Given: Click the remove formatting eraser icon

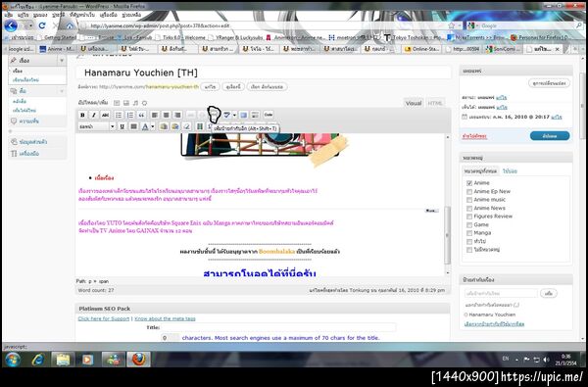Looking at the screenshot, I should click(x=187, y=126).
